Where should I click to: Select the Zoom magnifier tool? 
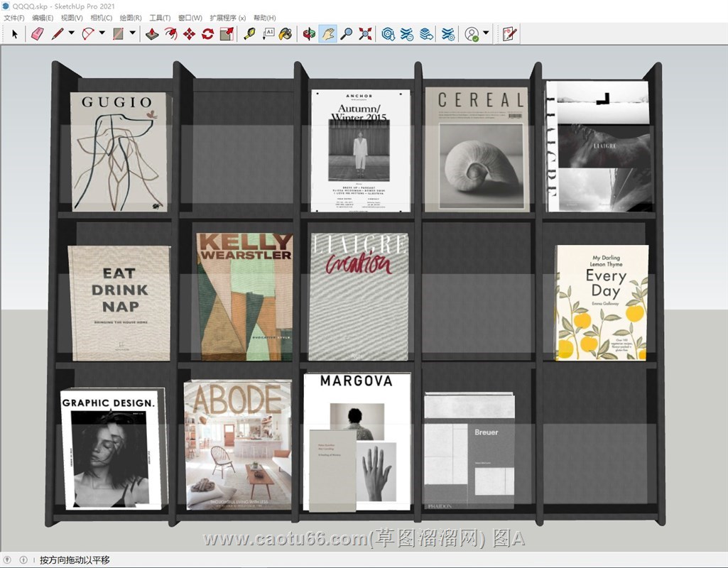(x=347, y=34)
